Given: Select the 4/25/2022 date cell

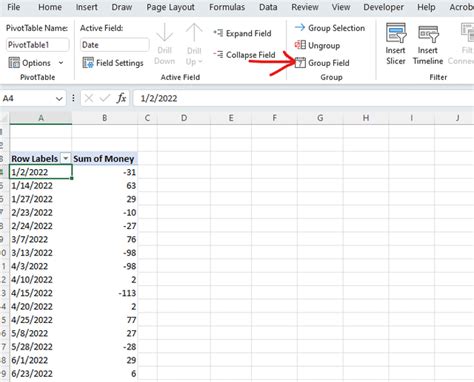Looking at the screenshot, I should pos(41,320).
